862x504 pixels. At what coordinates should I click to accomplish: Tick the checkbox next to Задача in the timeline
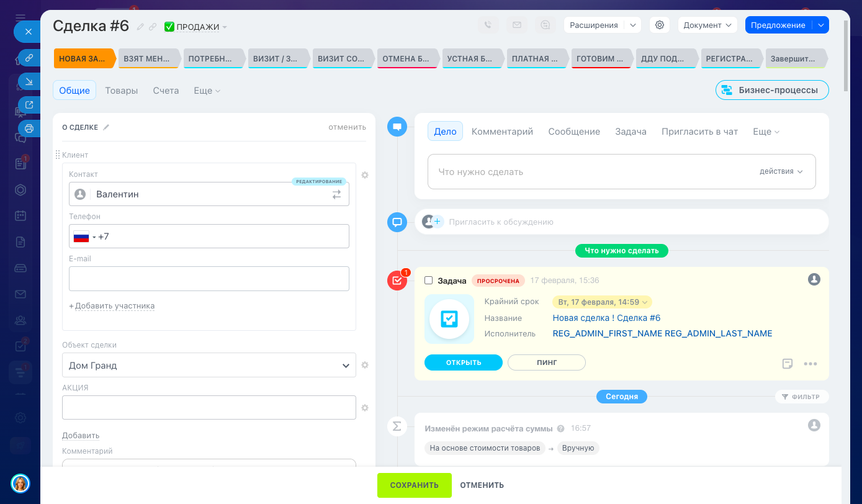click(x=428, y=281)
